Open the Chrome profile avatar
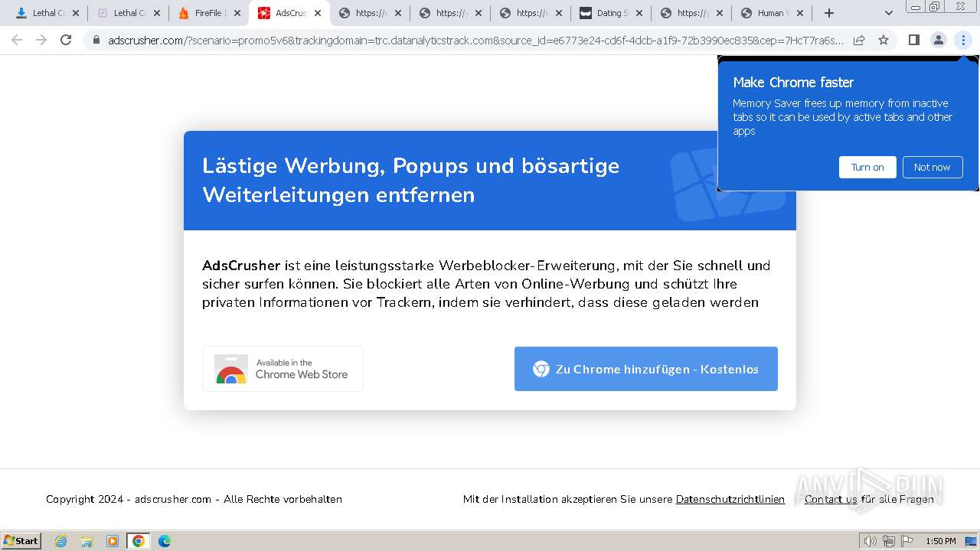The height and width of the screenshot is (551, 980). pos(938,40)
